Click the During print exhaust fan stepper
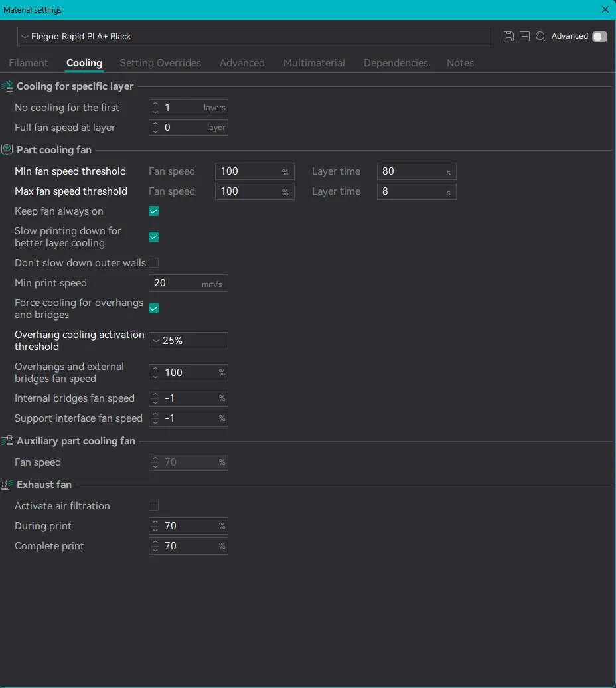This screenshot has height=688, width=616. tap(155, 526)
